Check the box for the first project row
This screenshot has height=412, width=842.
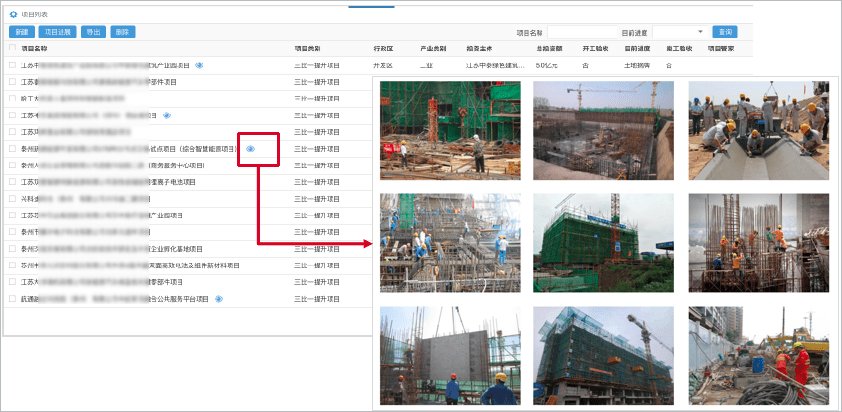(12, 65)
